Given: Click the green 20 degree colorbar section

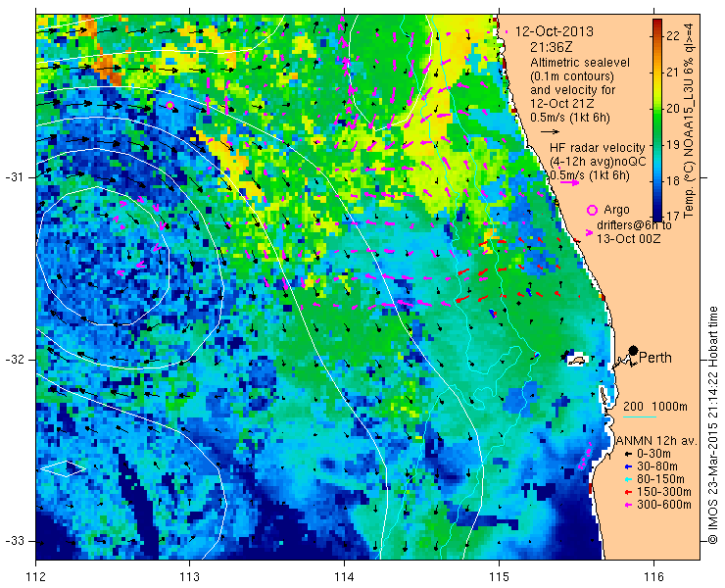Looking at the screenshot, I should [x=657, y=109].
